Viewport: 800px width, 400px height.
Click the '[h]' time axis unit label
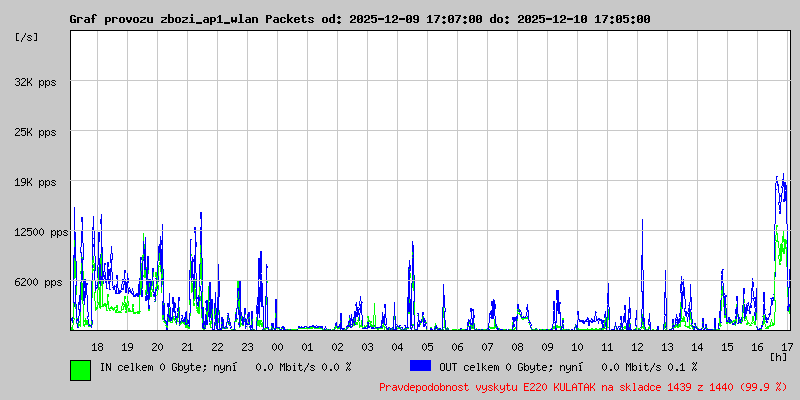[x=779, y=357]
